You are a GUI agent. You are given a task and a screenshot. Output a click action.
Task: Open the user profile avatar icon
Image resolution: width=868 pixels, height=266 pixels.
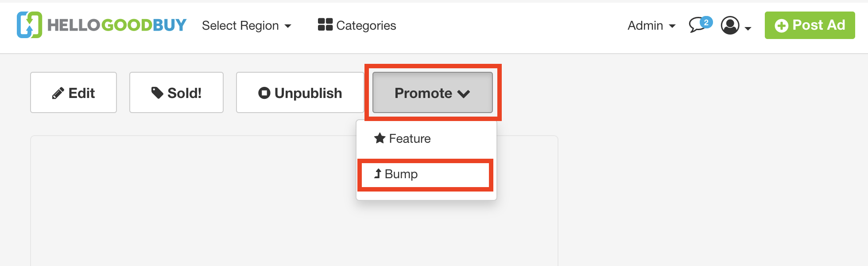tap(730, 26)
